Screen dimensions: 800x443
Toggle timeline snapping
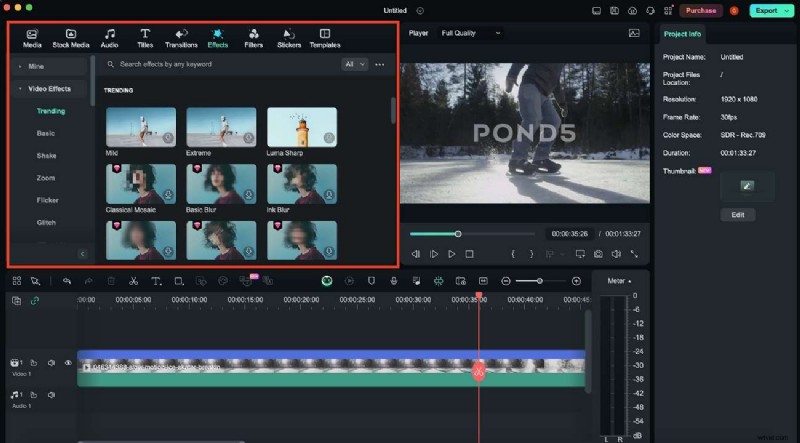(x=438, y=281)
